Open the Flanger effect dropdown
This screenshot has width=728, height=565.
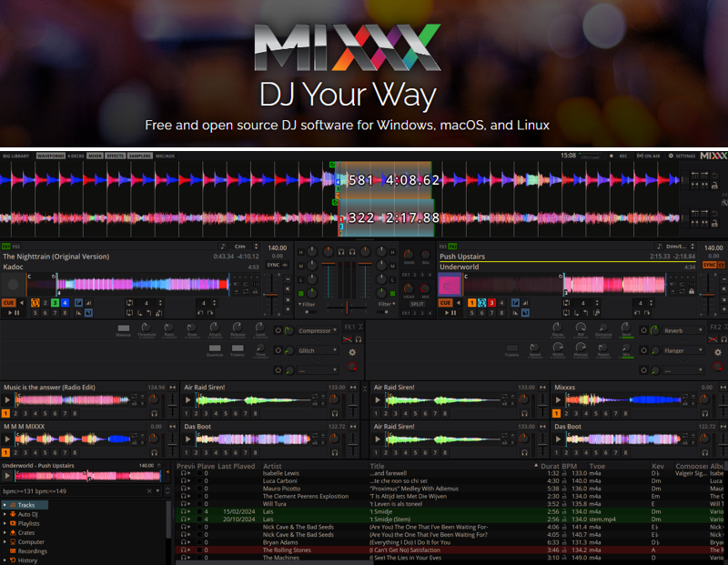[682, 350]
